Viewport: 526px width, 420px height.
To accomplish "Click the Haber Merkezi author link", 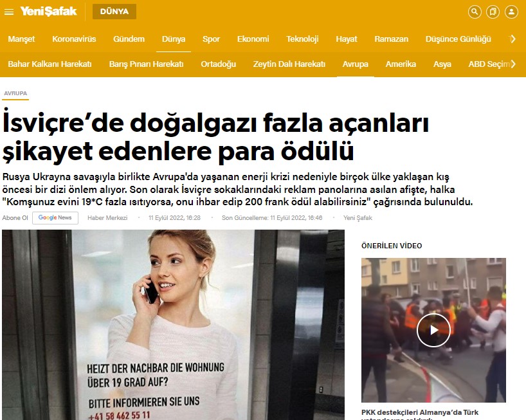I will click(107, 218).
